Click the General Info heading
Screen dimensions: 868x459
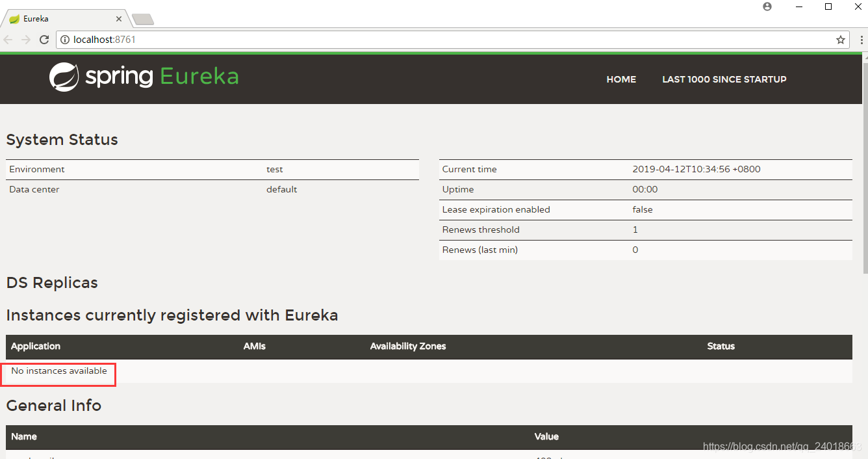click(54, 406)
